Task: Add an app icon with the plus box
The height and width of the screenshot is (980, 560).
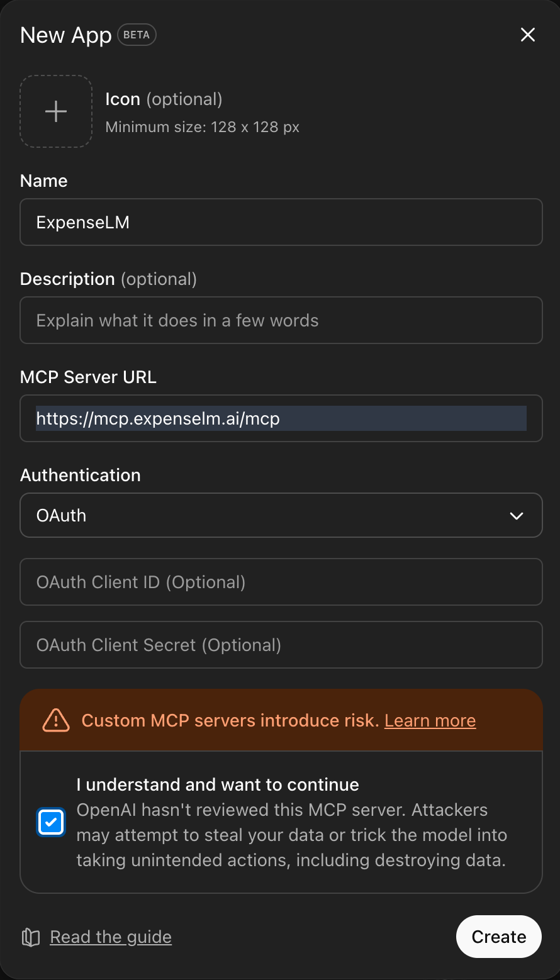Action: click(57, 111)
